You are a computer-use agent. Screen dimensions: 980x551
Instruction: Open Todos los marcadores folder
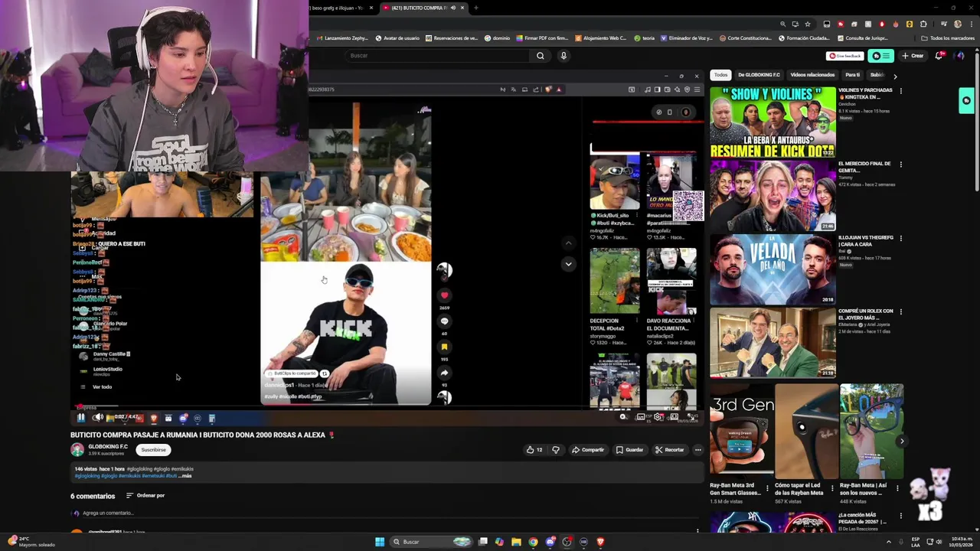pos(949,38)
